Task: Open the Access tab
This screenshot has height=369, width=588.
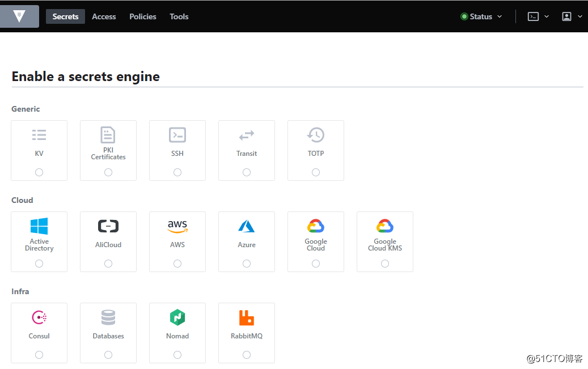Action: click(104, 16)
